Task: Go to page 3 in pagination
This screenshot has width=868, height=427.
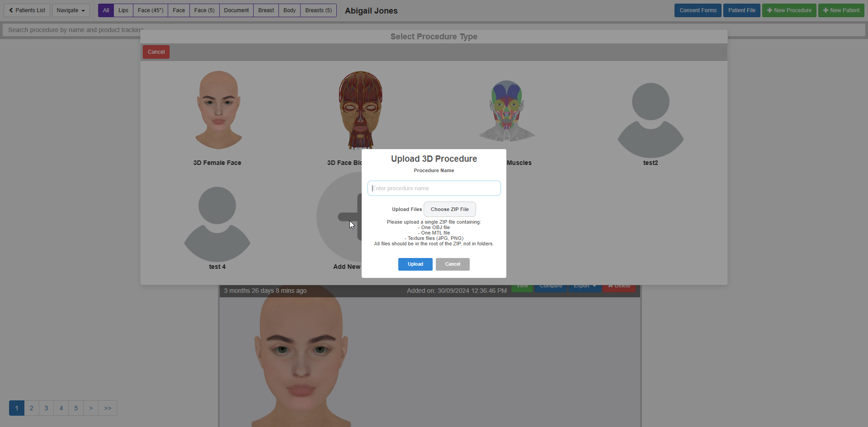Action: click(46, 408)
